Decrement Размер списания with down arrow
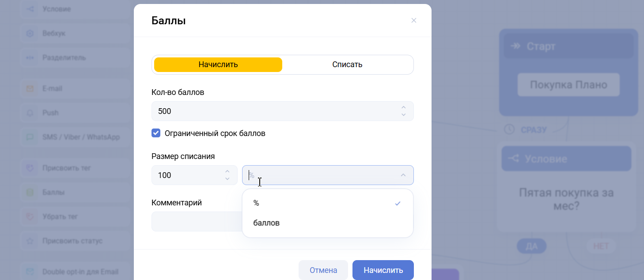 point(227,179)
